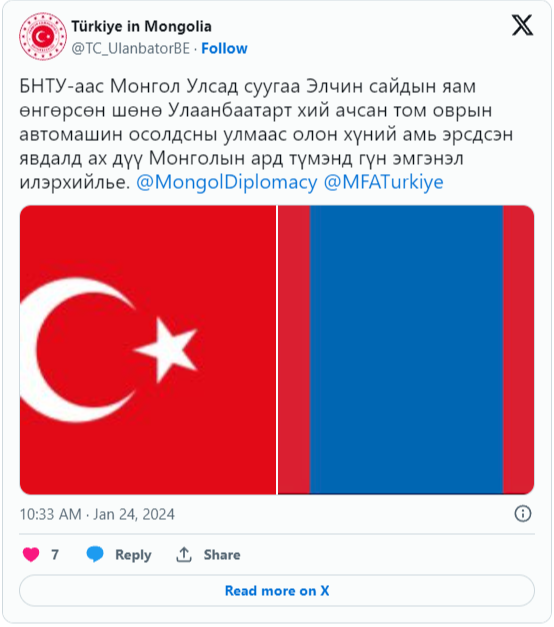Click the Read more on X button
The image size is (554, 627).
point(277,591)
